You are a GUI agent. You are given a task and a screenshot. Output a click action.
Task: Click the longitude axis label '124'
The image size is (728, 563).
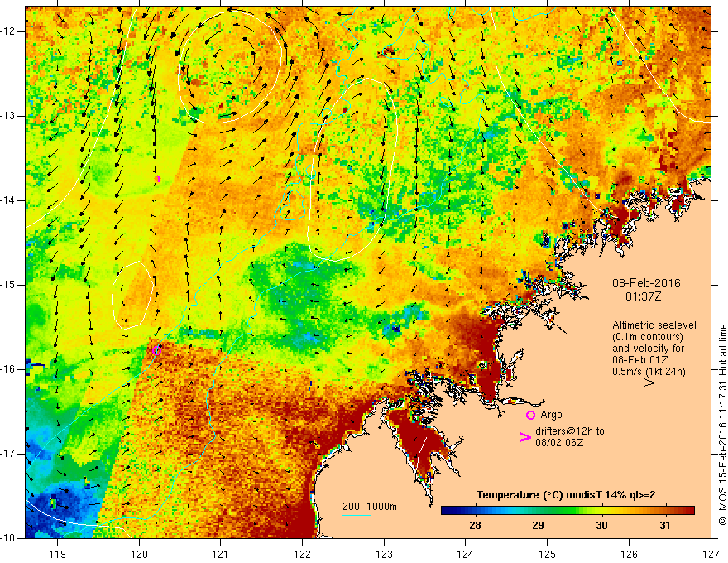pyautogui.click(x=466, y=554)
